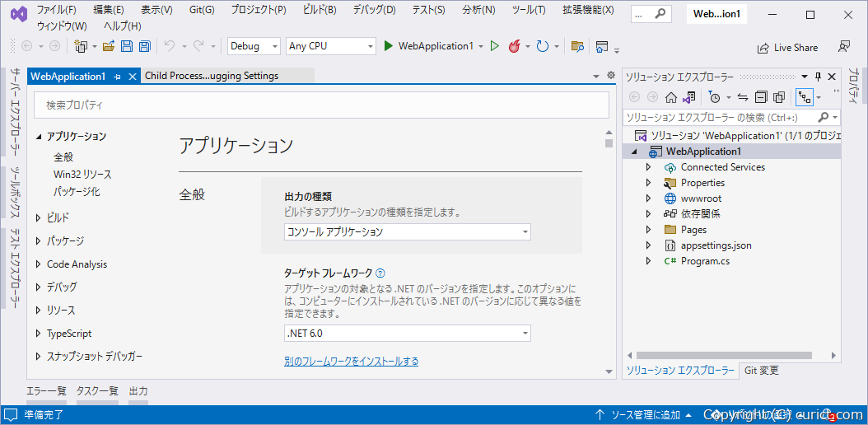Open the Any CPU platform dropdown
Image resolution: width=868 pixels, height=425 pixels.
coord(331,46)
